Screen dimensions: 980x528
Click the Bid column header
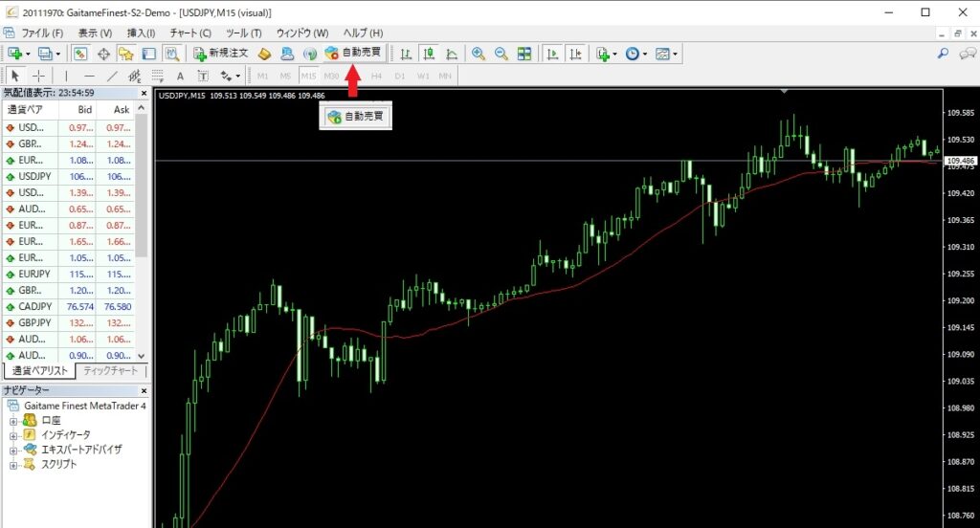coord(78,109)
